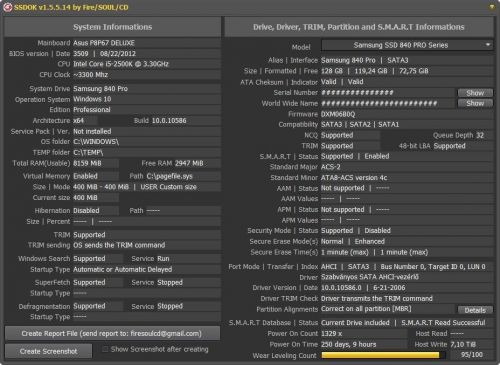This screenshot has width=500, height=365.
Task: Click Port Mode AHCI value
Action: click(x=329, y=267)
